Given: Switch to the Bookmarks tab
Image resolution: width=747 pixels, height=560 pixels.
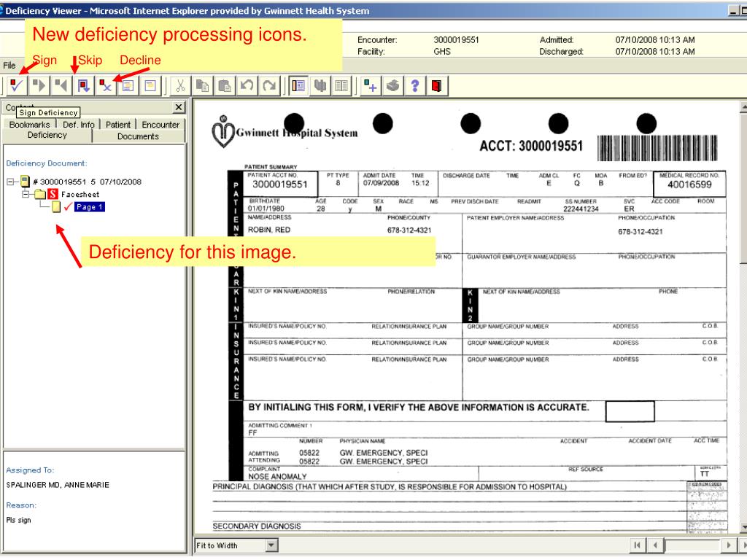Looking at the screenshot, I should pyautogui.click(x=29, y=124).
